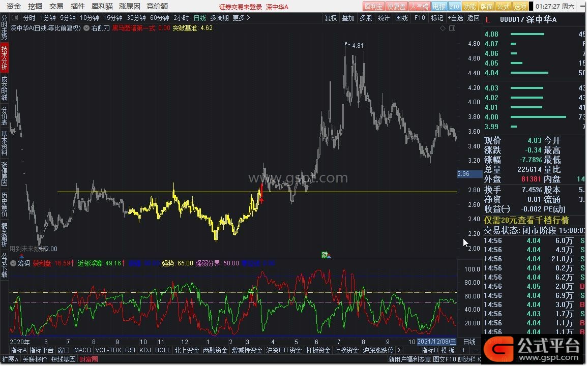This screenshot has width=588, height=366.
Task: Open the 历史竞价 sidebar tab
Action: [5, 204]
